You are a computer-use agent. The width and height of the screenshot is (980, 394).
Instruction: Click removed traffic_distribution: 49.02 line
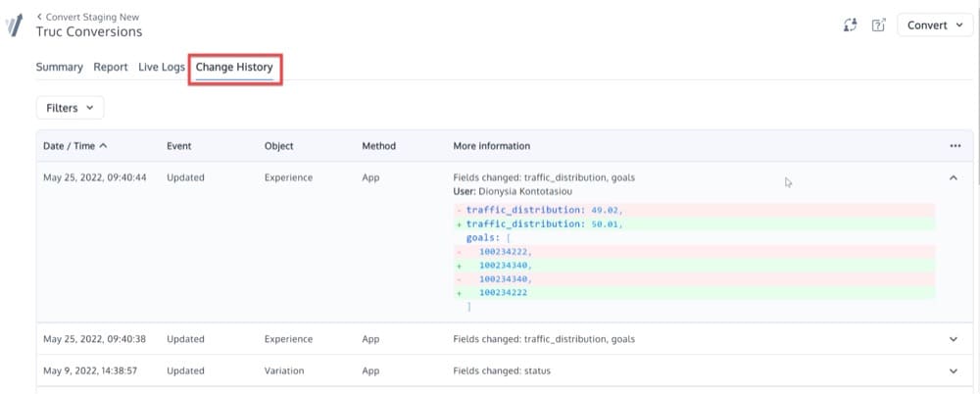695,210
